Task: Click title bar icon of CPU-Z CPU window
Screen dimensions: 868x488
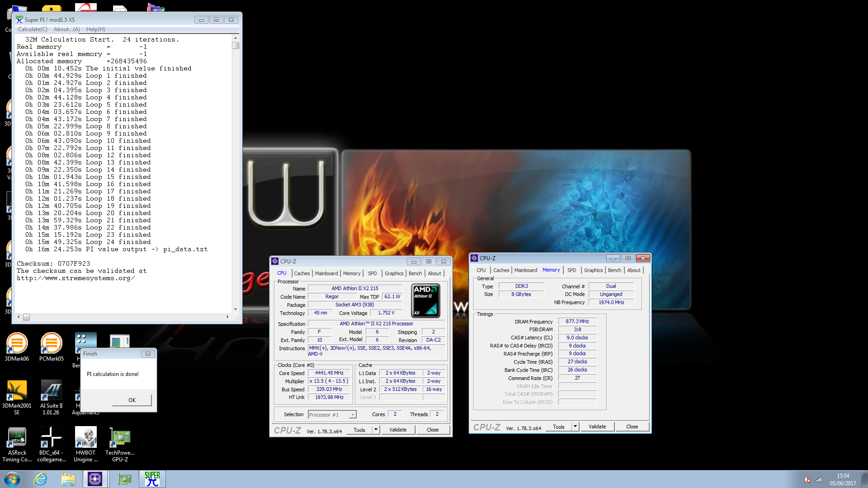Action: pyautogui.click(x=275, y=261)
